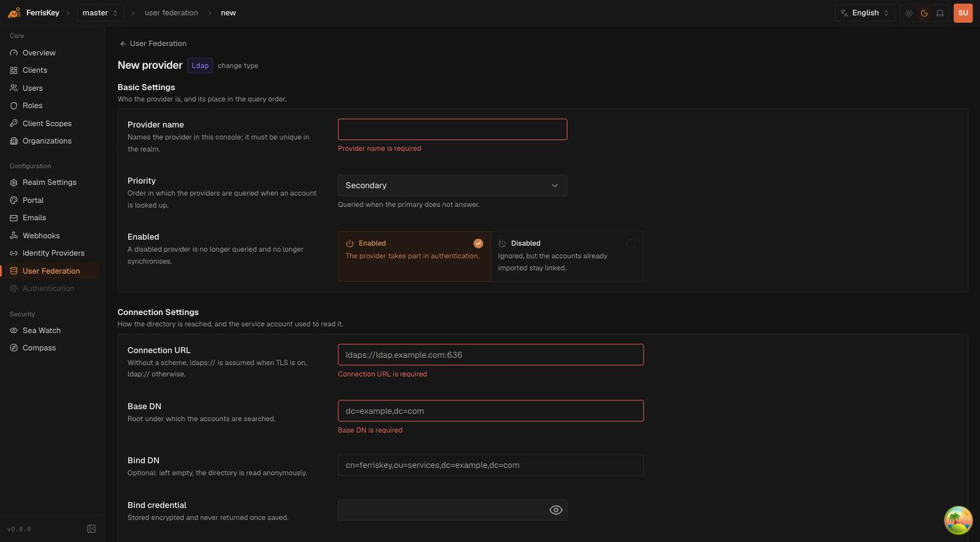Click the FerrisKey crab logo icon
This screenshot has width=980, height=542.
point(14,13)
